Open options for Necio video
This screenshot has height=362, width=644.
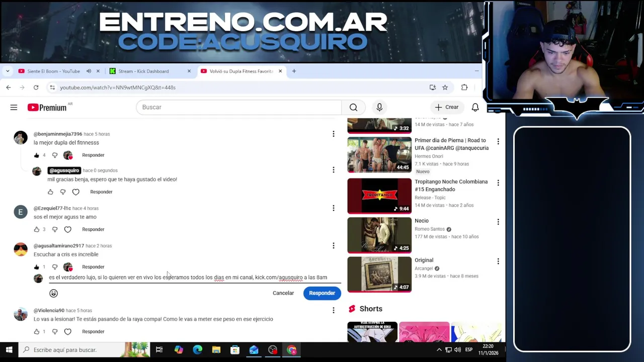point(498,222)
